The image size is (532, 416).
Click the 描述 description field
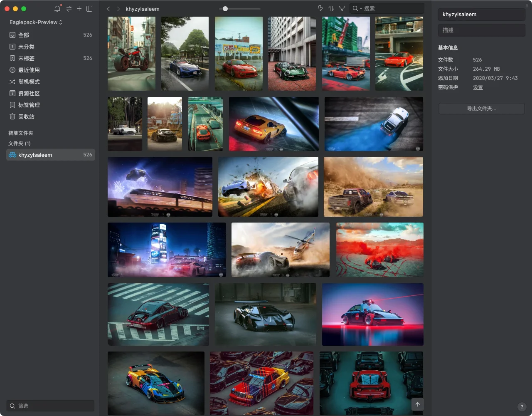tap(481, 30)
